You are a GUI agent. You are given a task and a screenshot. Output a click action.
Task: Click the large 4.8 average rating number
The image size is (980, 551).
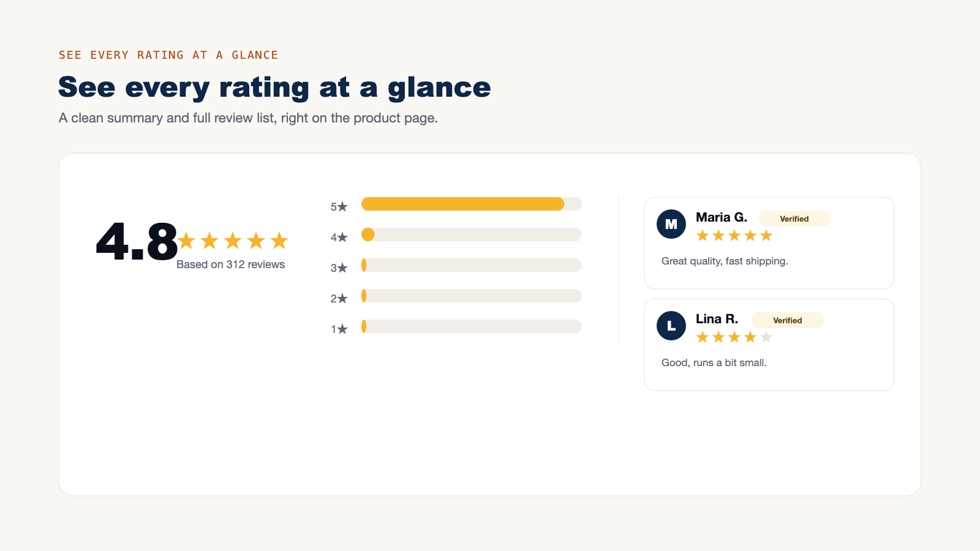(137, 242)
